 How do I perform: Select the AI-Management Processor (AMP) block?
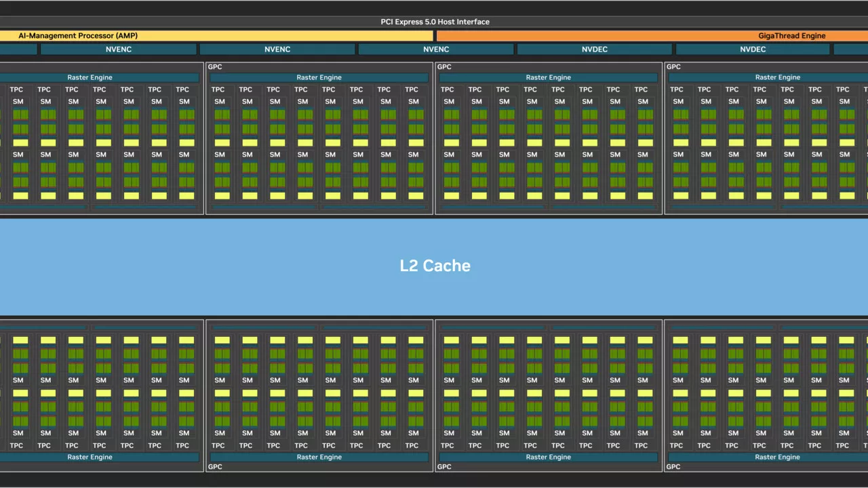coord(216,36)
